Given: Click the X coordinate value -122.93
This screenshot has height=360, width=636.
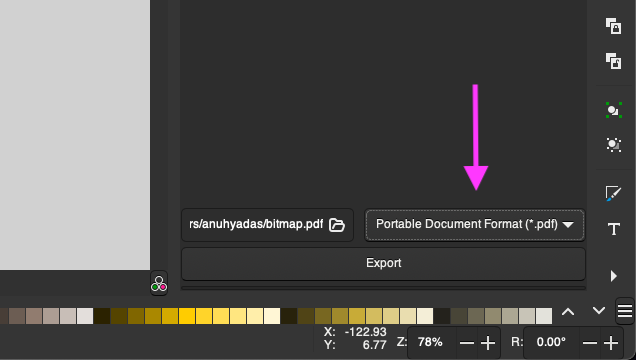Looking at the screenshot, I should 365,332.
